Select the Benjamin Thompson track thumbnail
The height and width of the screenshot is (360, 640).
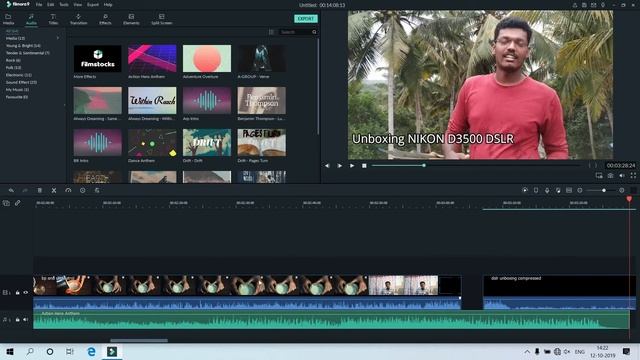(x=262, y=100)
